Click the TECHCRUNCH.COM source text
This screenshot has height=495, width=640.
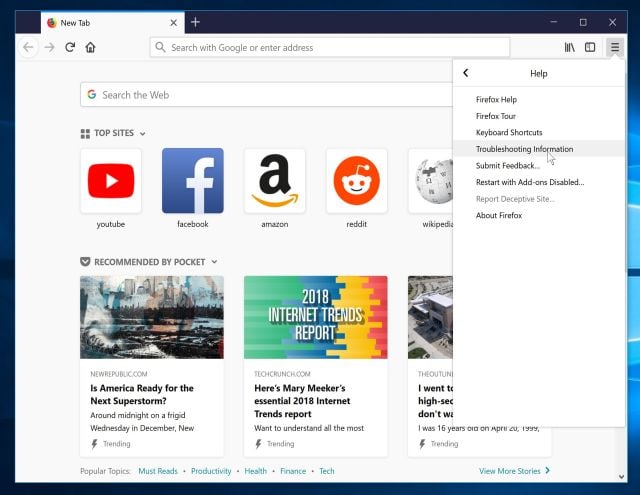tap(282, 374)
